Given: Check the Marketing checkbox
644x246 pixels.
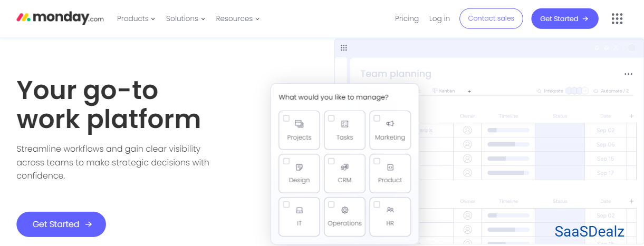Looking at the screenshot, I should click(377, 118).
